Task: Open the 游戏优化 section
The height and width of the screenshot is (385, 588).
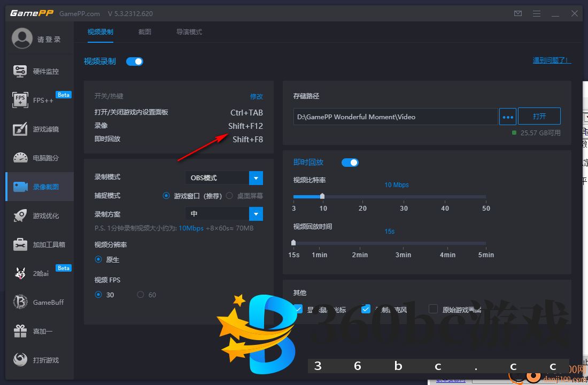Action: tap(39, 216)
